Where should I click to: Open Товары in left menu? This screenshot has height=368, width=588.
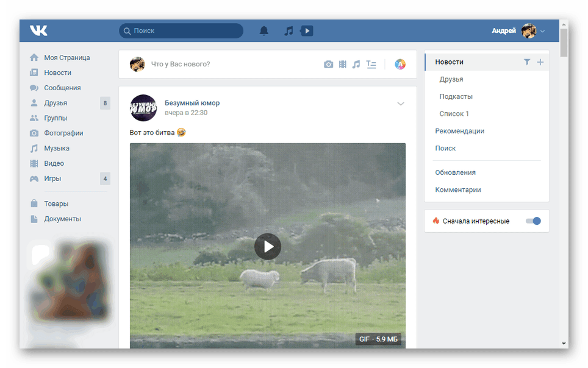[56, 203]
